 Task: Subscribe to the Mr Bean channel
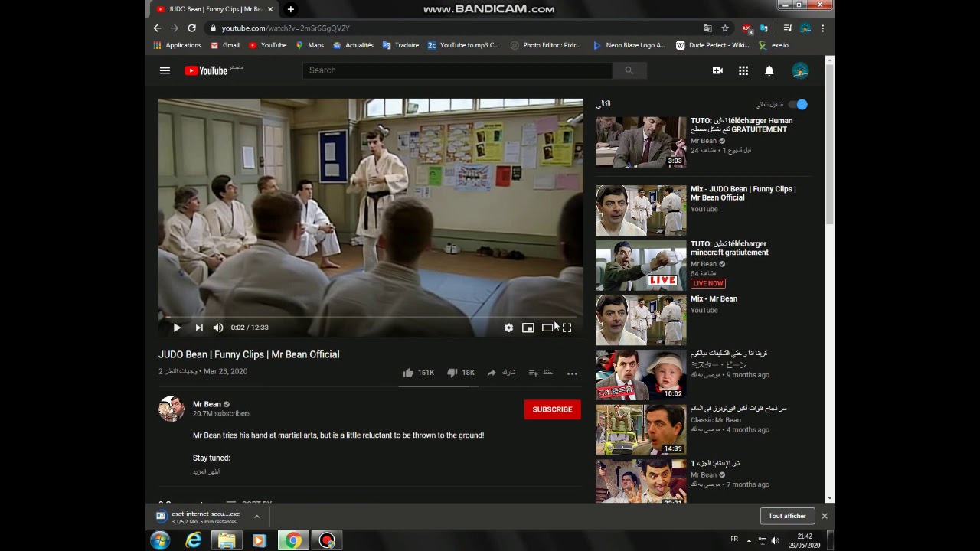552,409
